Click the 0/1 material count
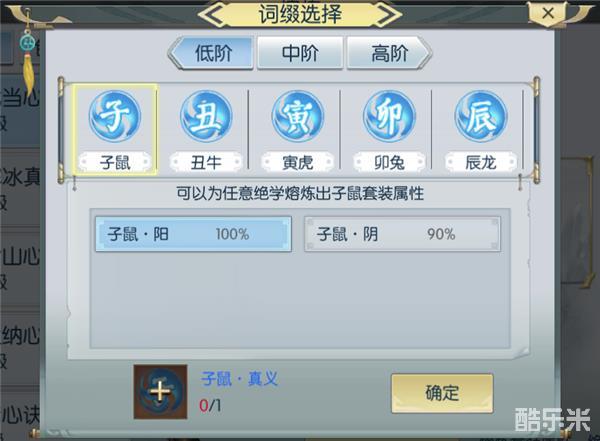This screenshot has width=600, height=441. pyautogui.click(x=210, y=405)
